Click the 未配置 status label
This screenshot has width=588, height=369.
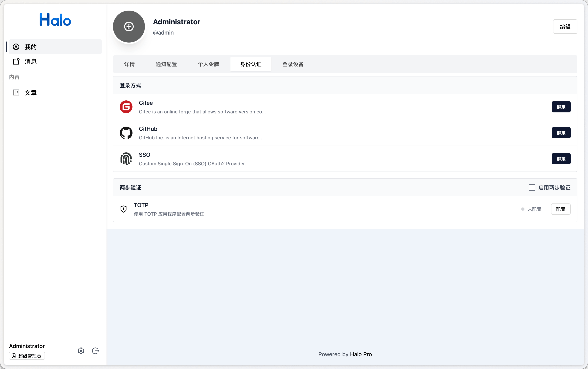pyautogui.click(x=534, y=209)
